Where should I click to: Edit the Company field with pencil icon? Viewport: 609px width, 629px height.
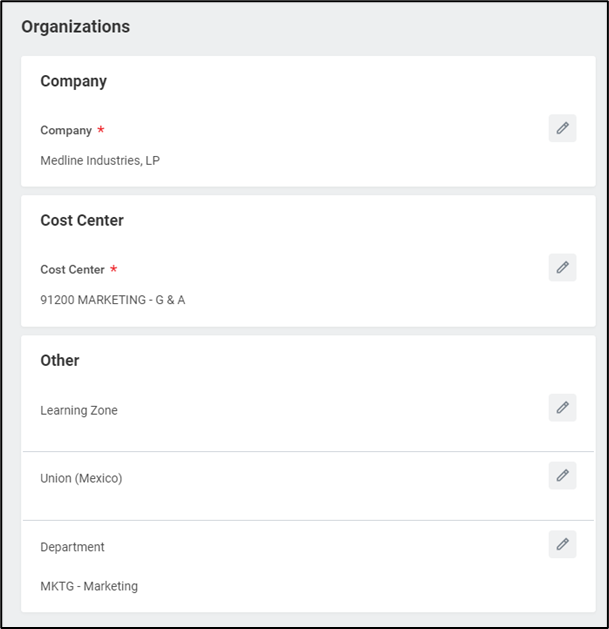pyautogui.click(x=562, y=128)
